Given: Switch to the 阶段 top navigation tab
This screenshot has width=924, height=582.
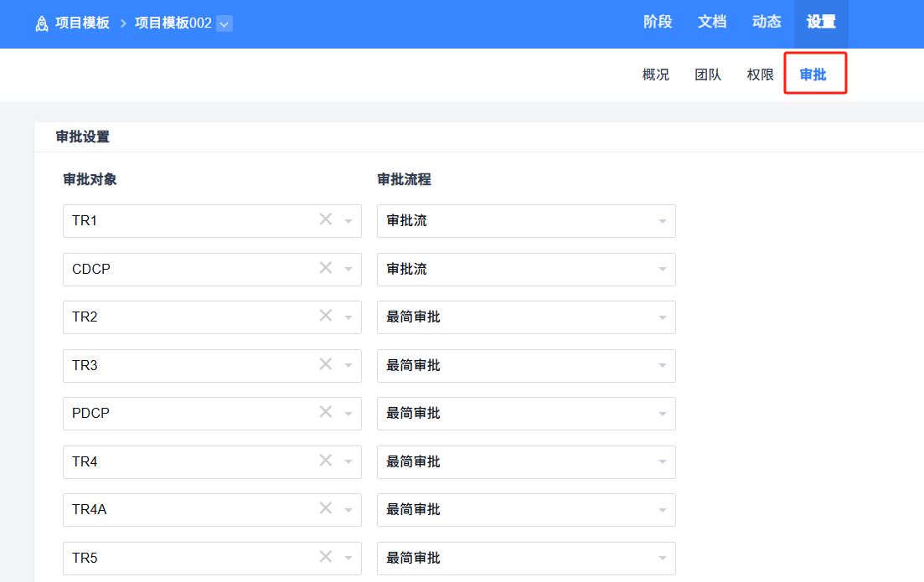Looking at the screenshot, I should [658, 23].
